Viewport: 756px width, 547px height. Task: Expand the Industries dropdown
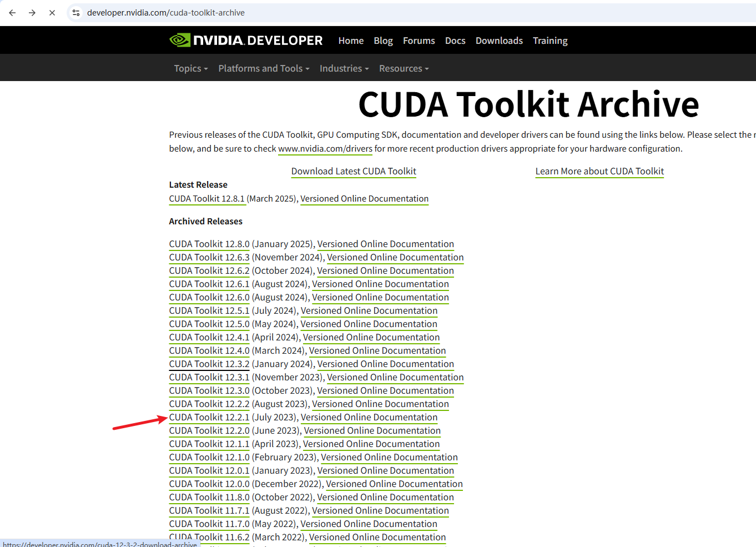click(344, 68)
